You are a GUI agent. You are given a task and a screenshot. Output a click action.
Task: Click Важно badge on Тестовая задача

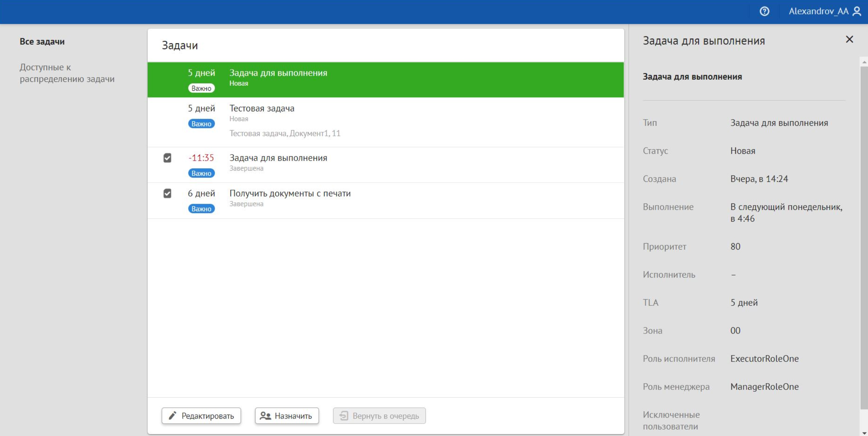point(201,124)
